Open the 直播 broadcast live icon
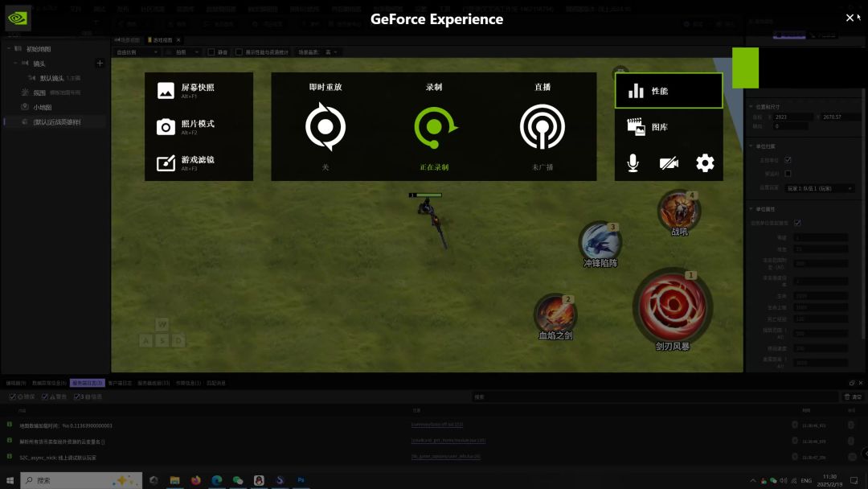This screenshot has height=489, width=868. coord(542,127)
